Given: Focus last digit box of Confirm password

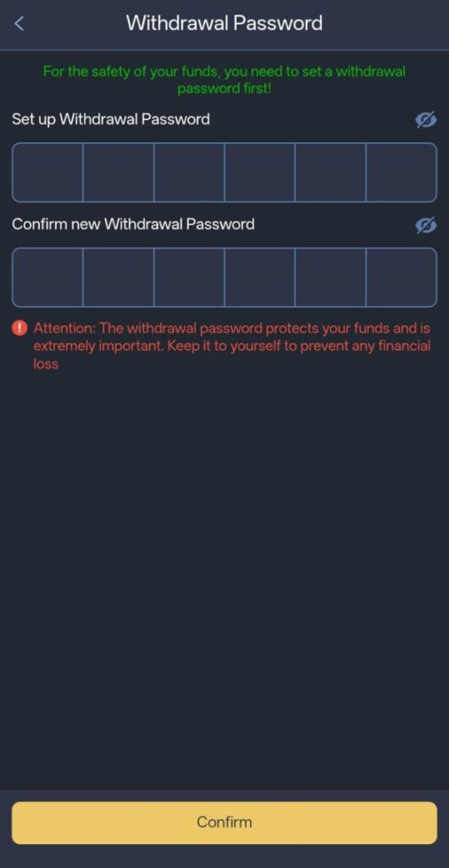Looking at the screenshot, I should point(402,277).
